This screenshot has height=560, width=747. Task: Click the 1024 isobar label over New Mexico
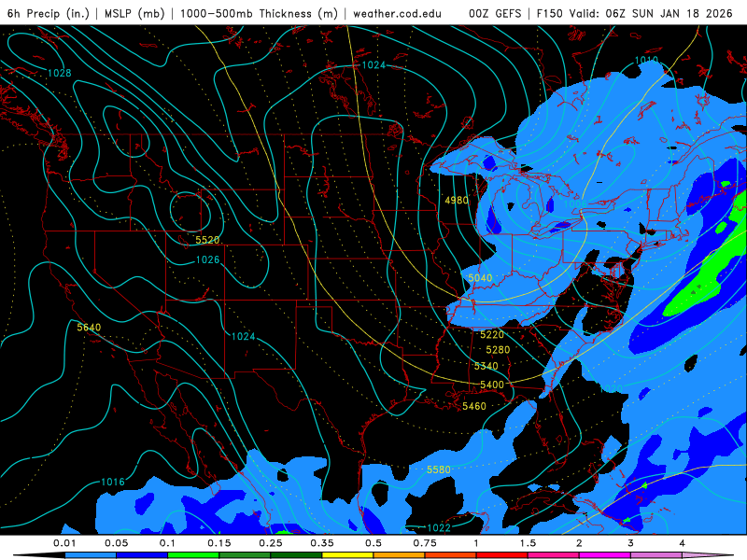(243, 337)
